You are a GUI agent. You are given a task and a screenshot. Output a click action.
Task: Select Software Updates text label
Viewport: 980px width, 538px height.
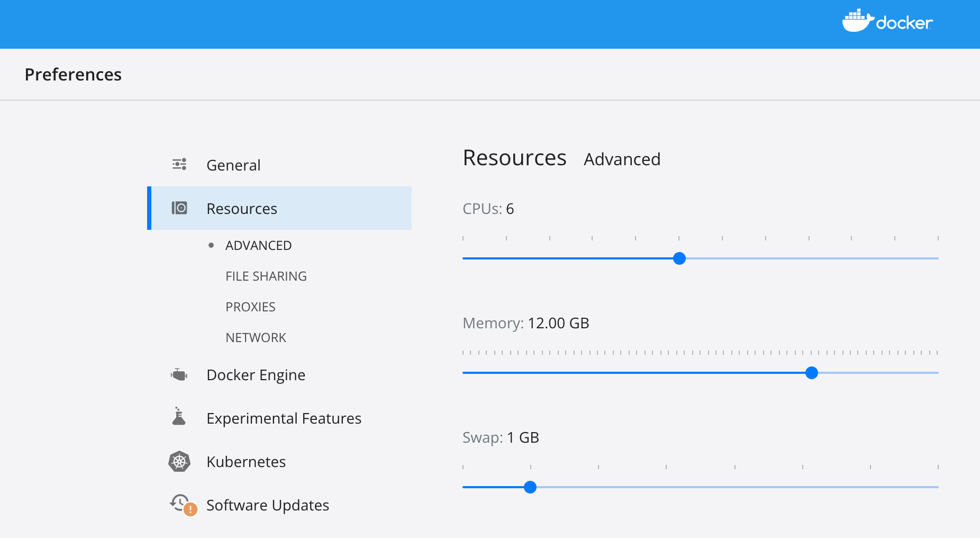pyautogui.click(x=268, y=505)
